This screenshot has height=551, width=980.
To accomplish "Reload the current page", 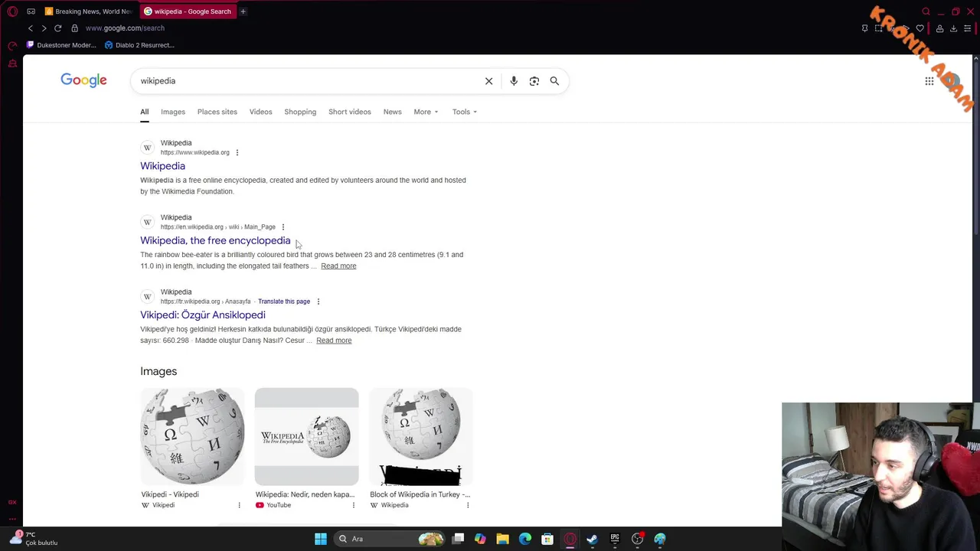I will coord(57,28).
